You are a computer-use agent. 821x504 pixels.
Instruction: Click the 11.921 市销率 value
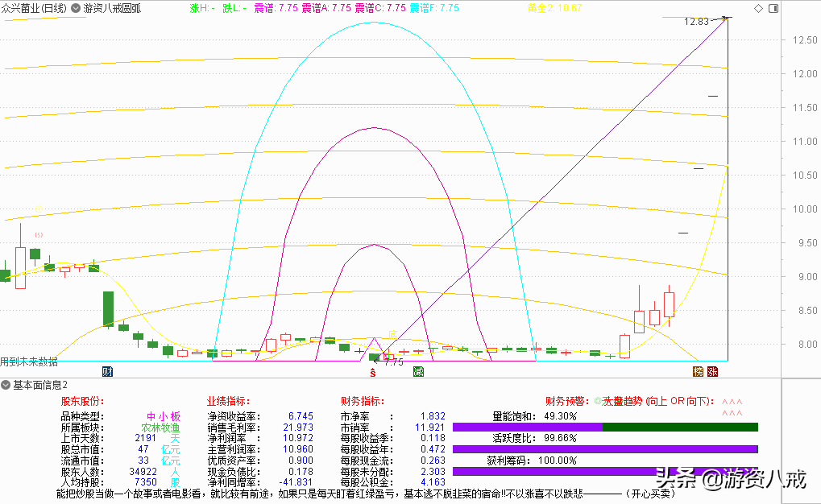click(430, 427)
